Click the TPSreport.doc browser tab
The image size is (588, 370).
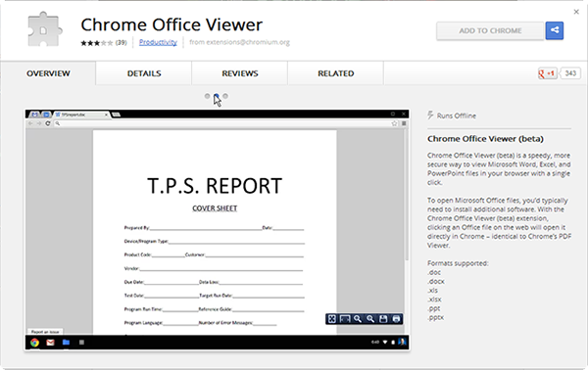coord(80,115)
